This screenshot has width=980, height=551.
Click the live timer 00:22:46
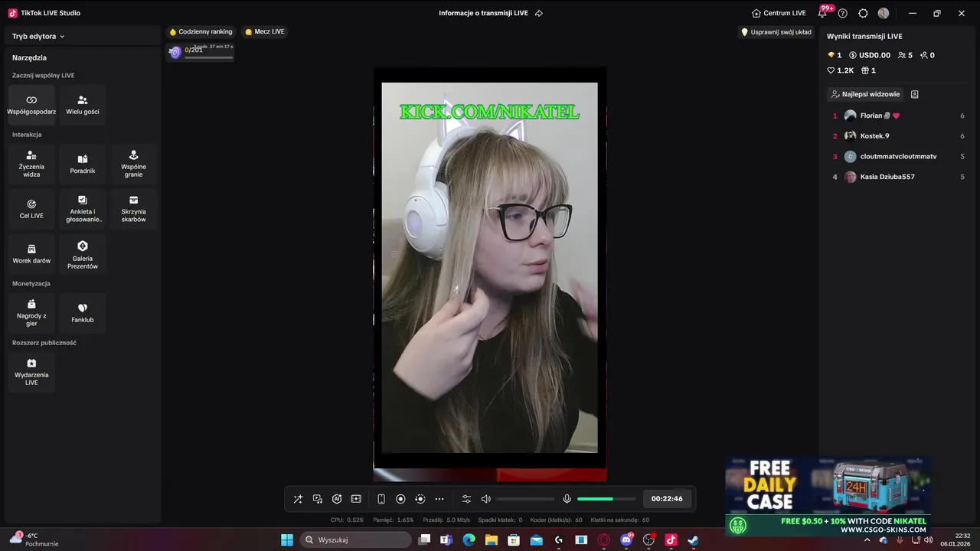(x=667, y=499)
